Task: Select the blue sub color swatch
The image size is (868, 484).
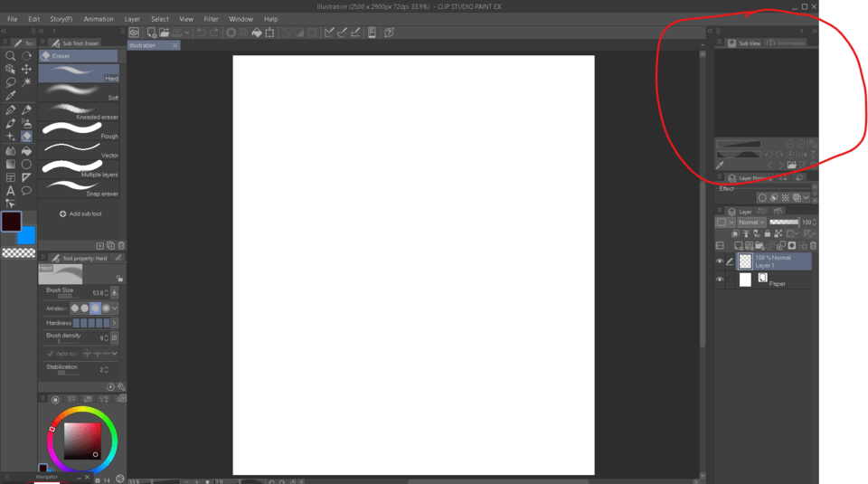Action: point(28,236)
